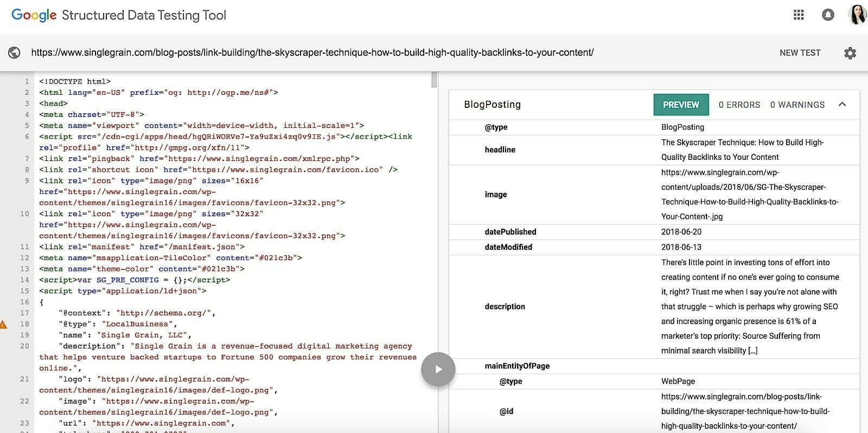The image size is (868, 433).
Task: Click the globe icon beside the URL
Action: (15, 53)
